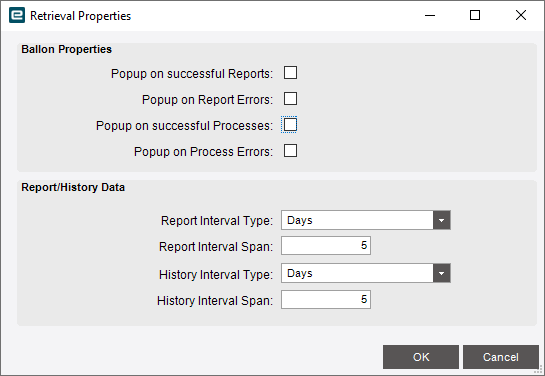Dismiss dialog with Cancel button
545x376 pixels.
click(x=501, y=357)
